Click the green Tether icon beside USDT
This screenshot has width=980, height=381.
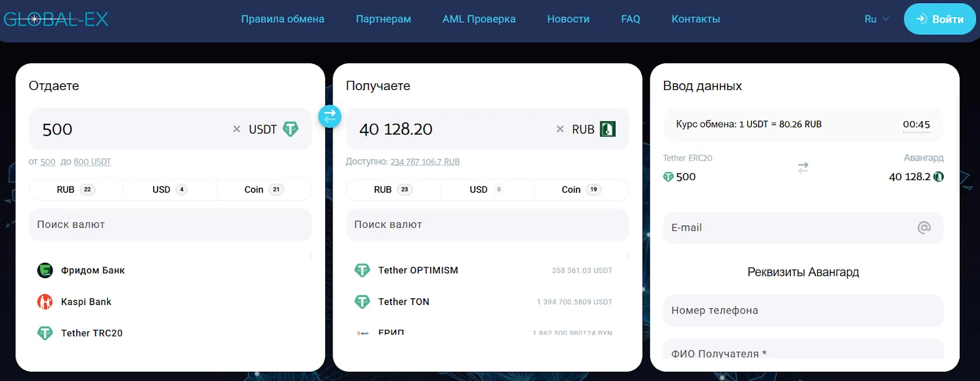click(290, 129)
